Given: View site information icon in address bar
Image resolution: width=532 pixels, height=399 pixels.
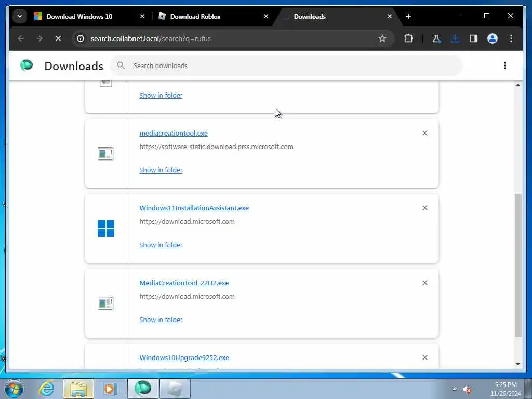Looking at the screenshot, I should [x=81, y=38].
